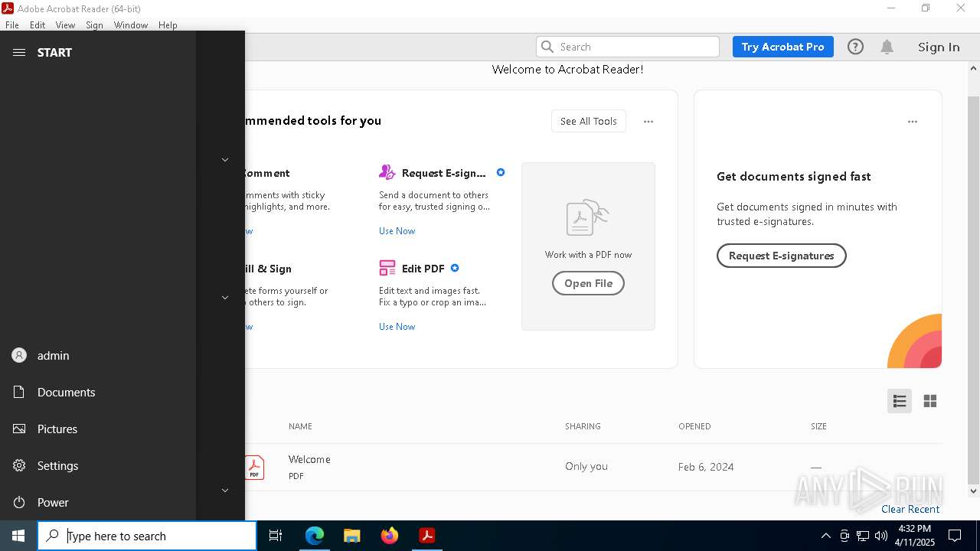Click the Work with a PDF illustration
980x551 pixels.
click(587, 218)
